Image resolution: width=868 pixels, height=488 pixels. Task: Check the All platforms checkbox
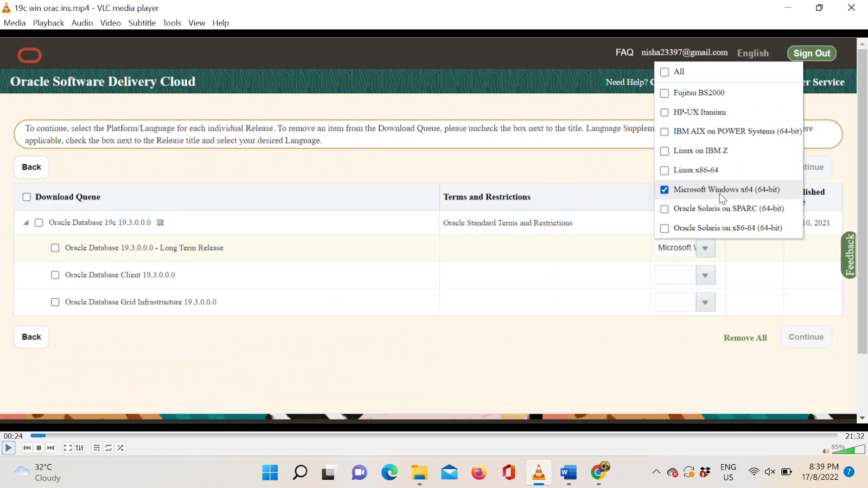coord(665,72)
